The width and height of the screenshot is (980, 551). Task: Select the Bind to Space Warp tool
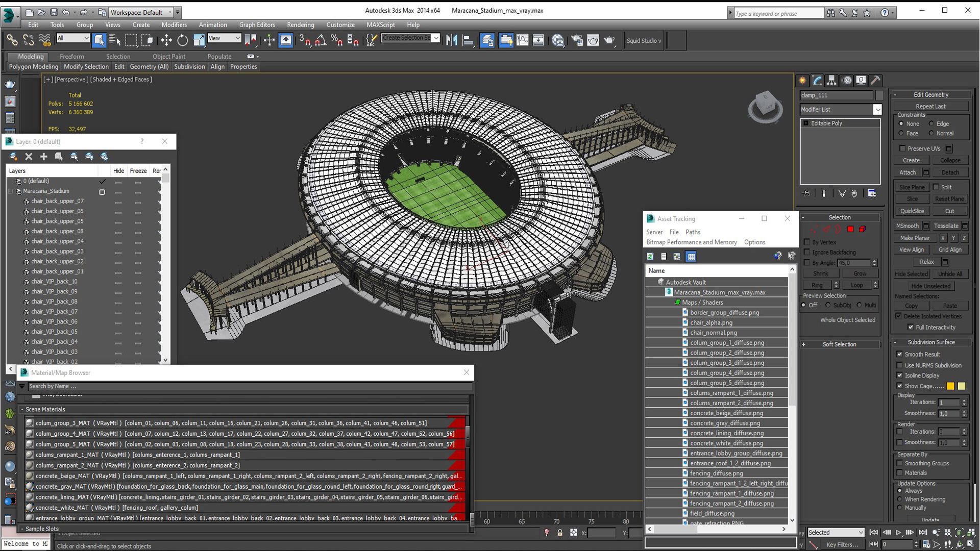click(45, 40)
